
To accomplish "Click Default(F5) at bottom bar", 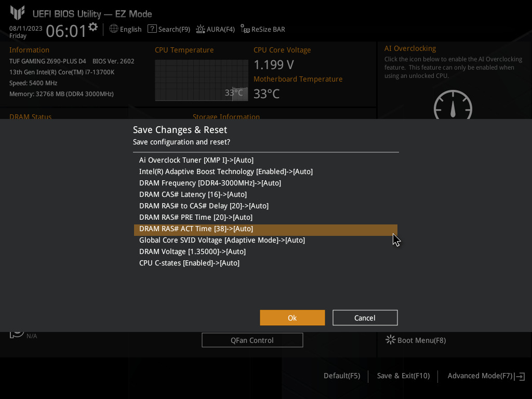I will pyautogui.click(x=342, y=376).
